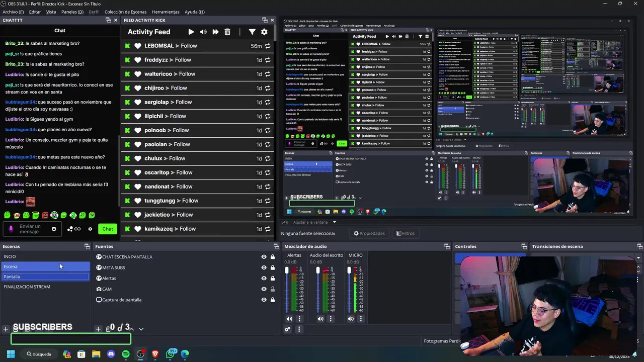Unlock CHAT ESCENA PANTALLA source

[x=273, y=257]
